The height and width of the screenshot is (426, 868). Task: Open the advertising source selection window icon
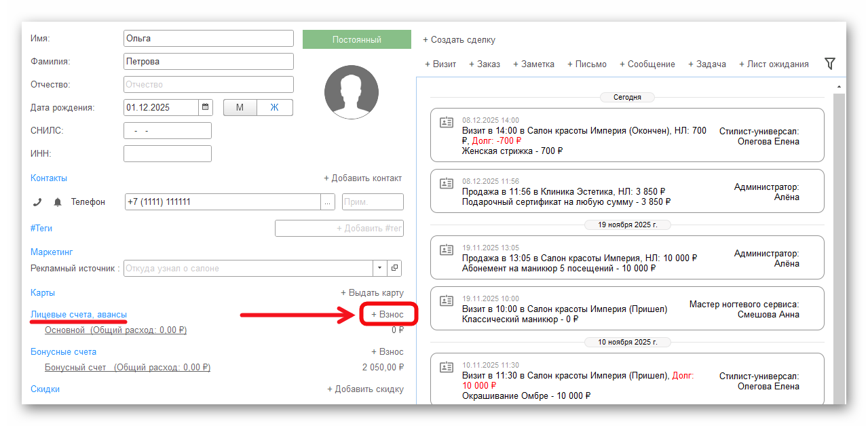pyautogui.click(x=394, y=268)
